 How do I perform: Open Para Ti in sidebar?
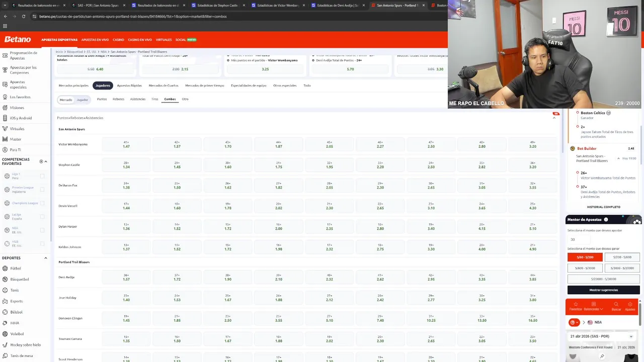(x=15, y=150)
